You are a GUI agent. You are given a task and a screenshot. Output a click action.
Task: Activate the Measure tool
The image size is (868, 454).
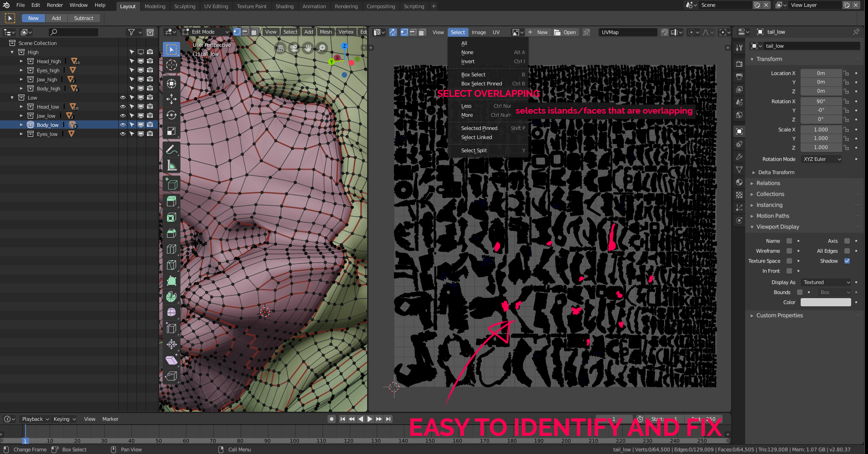tap(172, 166)
